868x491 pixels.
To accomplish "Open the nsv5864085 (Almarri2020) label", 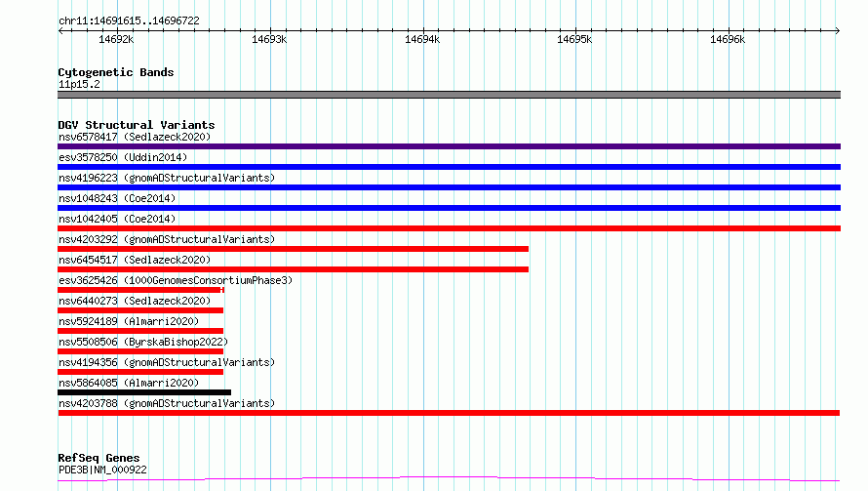I will (129, 383).
